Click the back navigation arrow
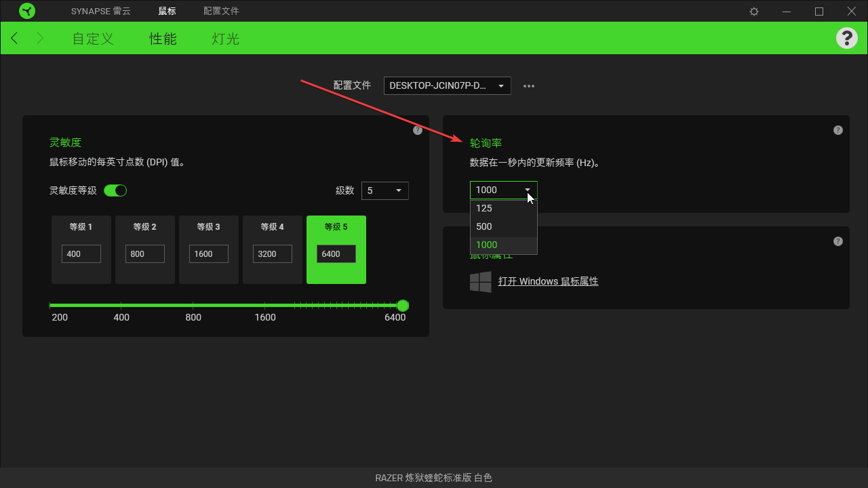 14,38
